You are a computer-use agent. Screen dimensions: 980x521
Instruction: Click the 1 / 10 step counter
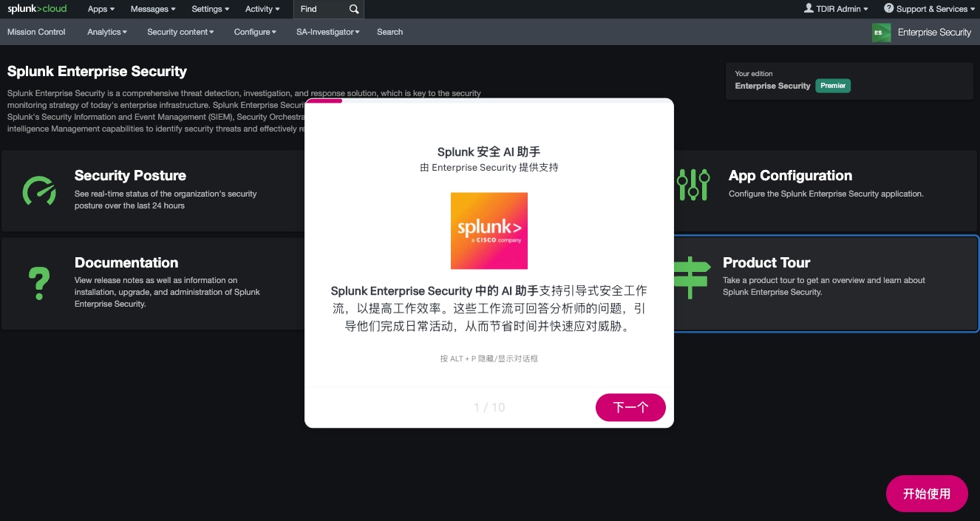click(x=489, y=407)
